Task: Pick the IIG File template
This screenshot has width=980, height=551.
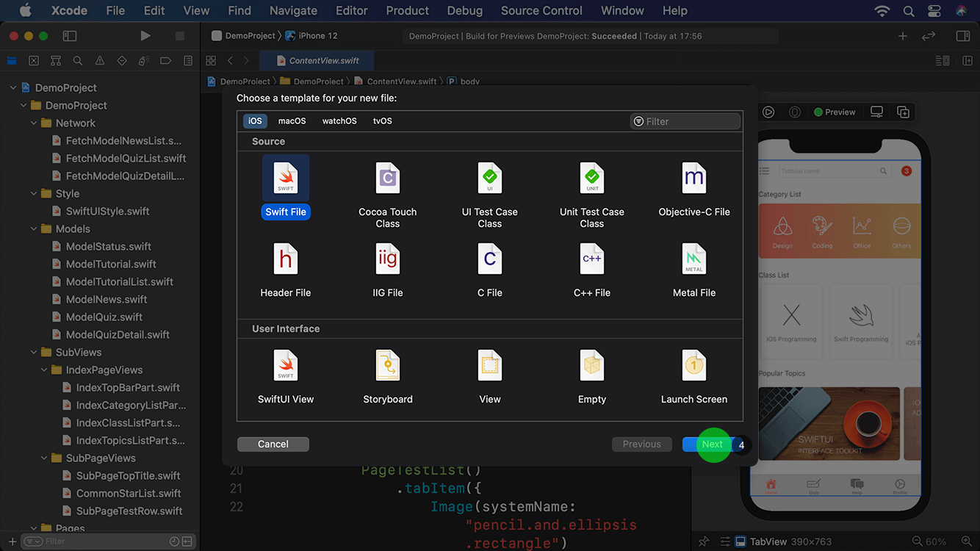Action: [388, 270]
